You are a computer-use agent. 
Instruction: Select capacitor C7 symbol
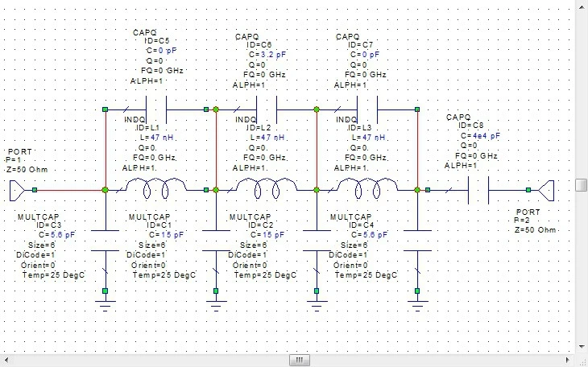click(x=367, y=109)
